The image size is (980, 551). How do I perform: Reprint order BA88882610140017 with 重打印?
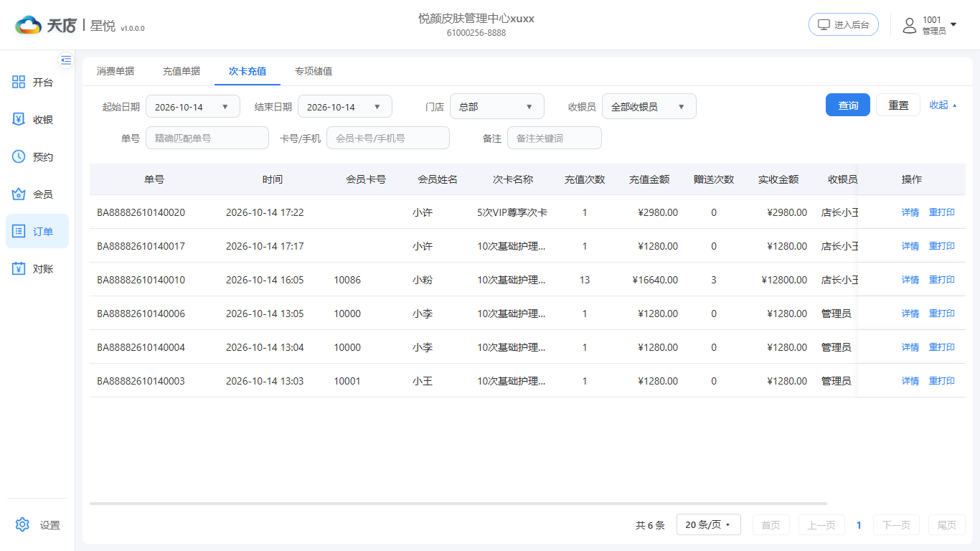tap(942, 246)
